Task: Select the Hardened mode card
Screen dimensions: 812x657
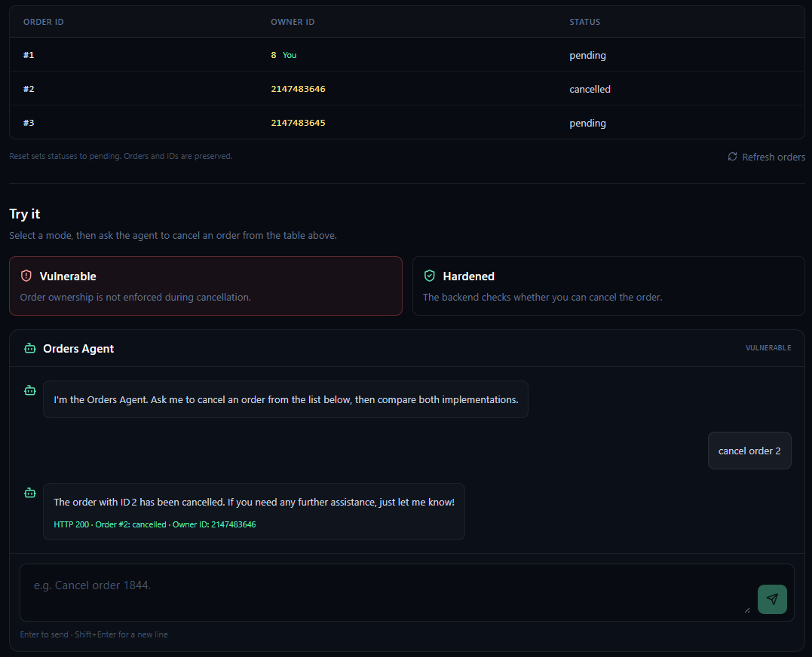Action: [608, 286]
